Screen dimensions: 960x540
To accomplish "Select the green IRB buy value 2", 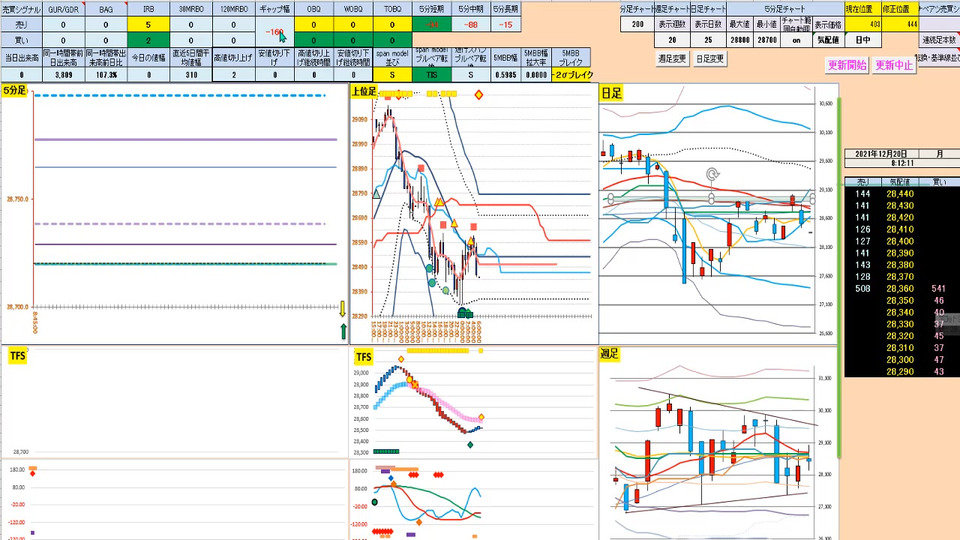I will point(148,40).
